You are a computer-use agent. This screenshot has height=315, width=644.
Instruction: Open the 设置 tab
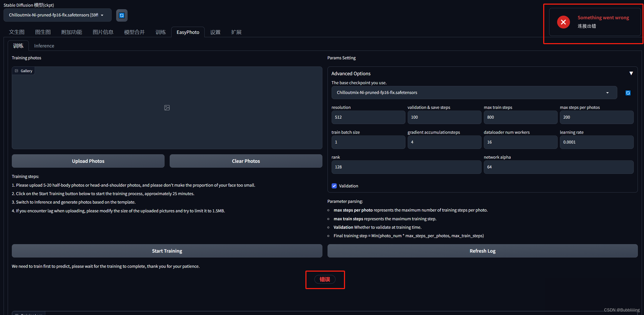[215, 32]
